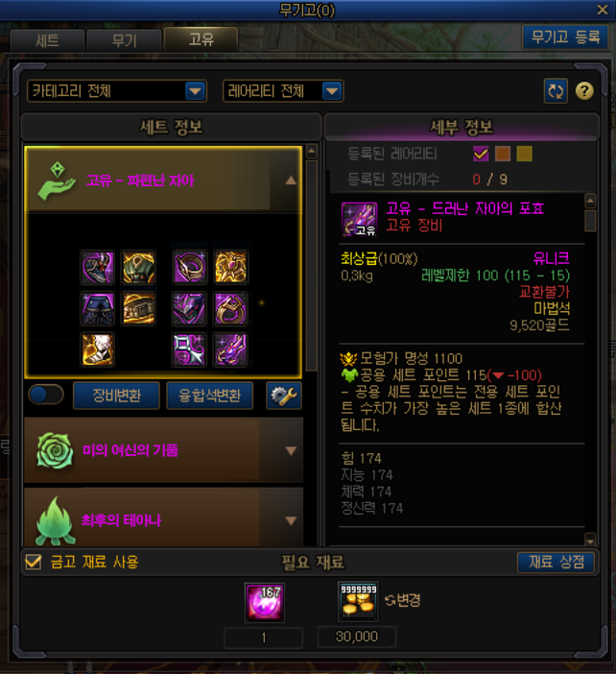616x674 pixels.
Task: Toggle the purple rarity checkbox
Action: pos(481,154)
